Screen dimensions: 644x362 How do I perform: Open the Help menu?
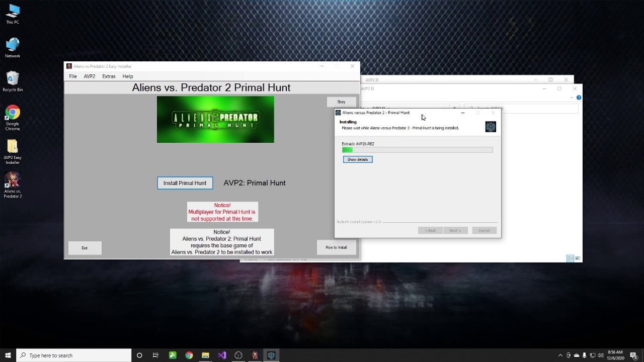pyautogui.click(x=128, y=76)
